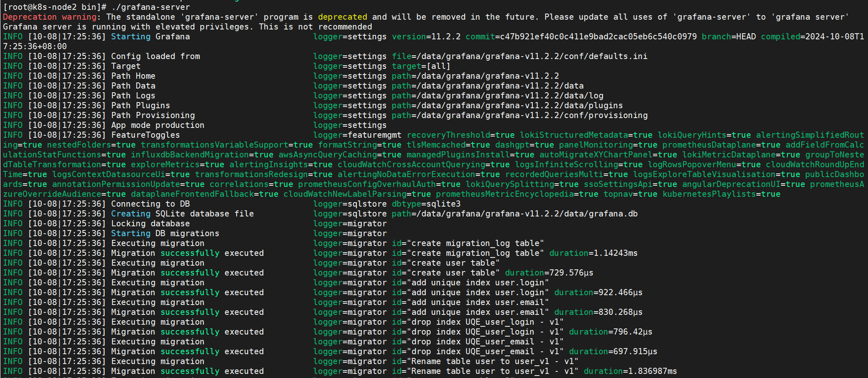Click the yellow word 'deprecated'
This screenshot has height=378, width=868.
tap(343, 17)
